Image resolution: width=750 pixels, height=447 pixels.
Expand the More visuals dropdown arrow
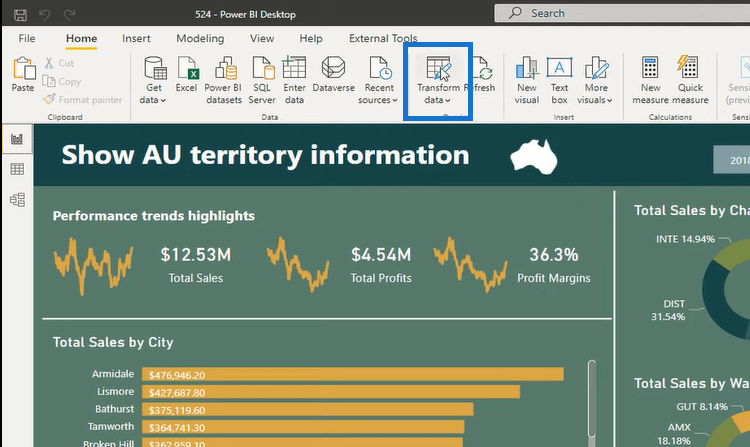click(609, 100)
